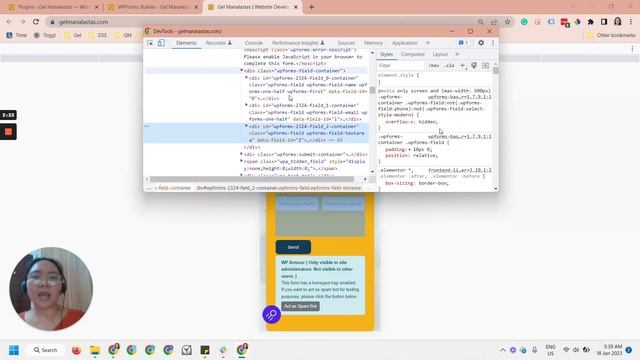Open the DevTools issues counter badge

tap(463, 43)
